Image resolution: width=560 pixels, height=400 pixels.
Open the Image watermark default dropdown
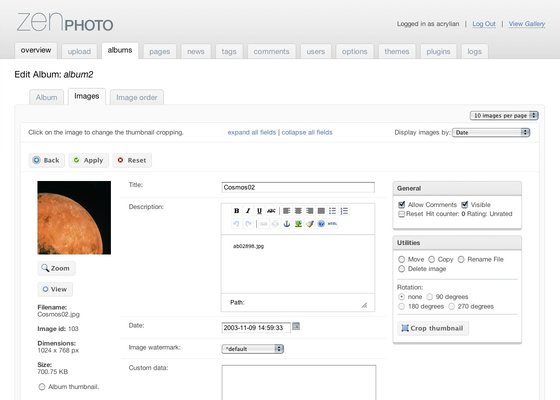252,349
